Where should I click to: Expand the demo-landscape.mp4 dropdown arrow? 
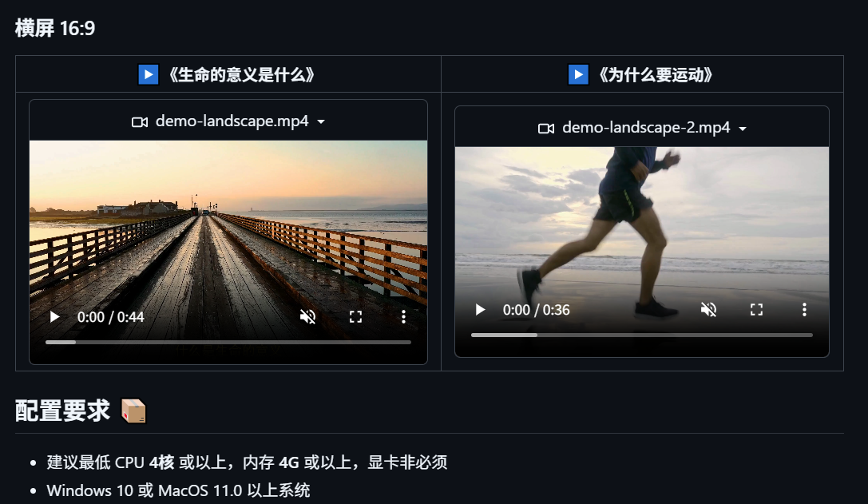pos(321,122)
